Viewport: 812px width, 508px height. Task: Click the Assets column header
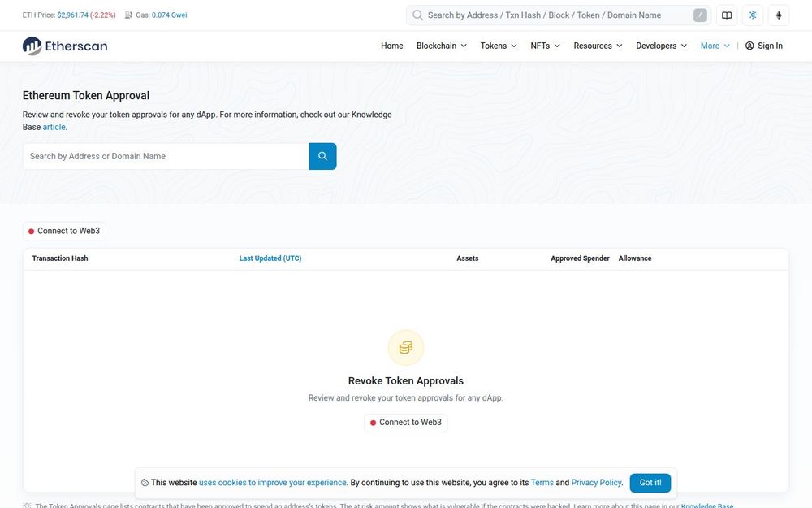pyautogui.click(x=468, y=258)
